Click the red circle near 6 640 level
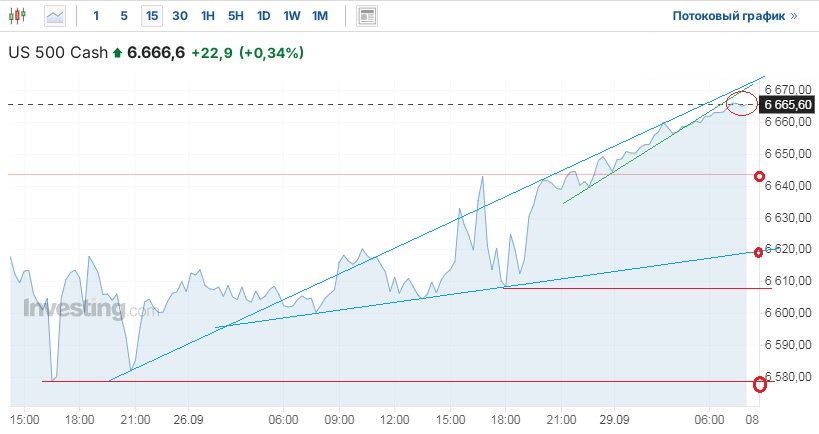Viewport: 819px width, 434px height. (x=759, y=176)
